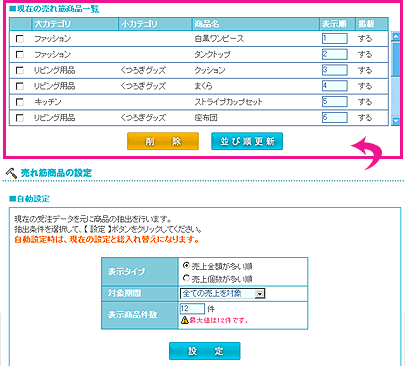This screenshot has width=405, height=366.
Task: Click する in the 白黒ワンピース row
Action: coord(365,39)
